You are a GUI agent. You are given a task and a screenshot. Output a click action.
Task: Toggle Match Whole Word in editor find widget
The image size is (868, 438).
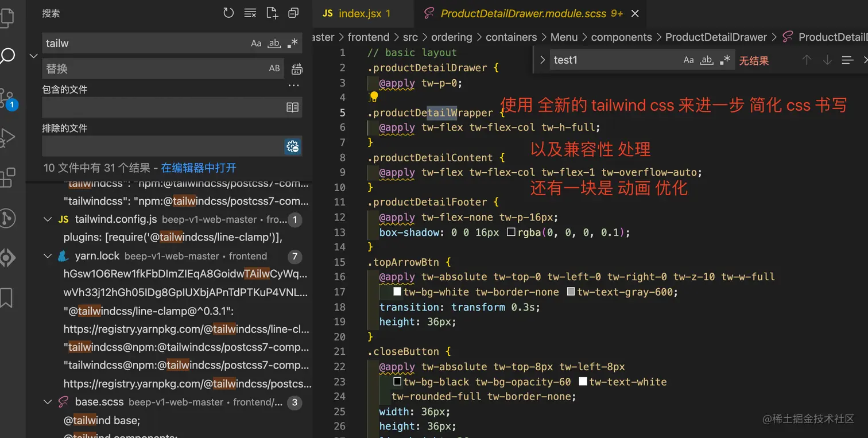coord(707,60)
